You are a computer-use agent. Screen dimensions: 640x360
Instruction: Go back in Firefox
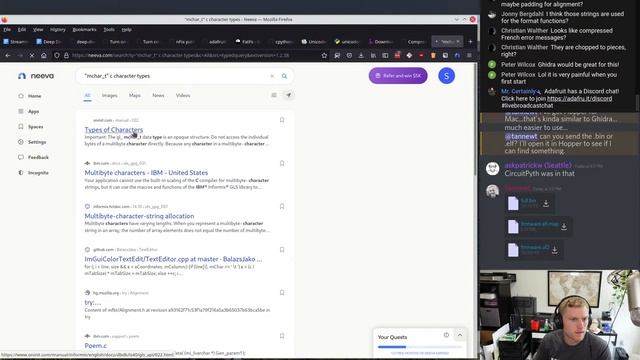pos(8,55)
